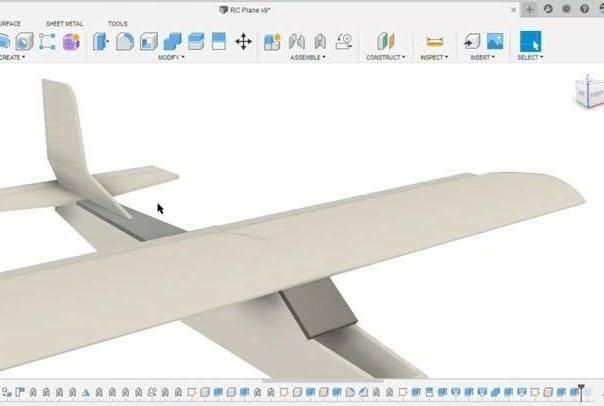
Task: Click the Insert Derive icon
Action: tap(472, 41)
